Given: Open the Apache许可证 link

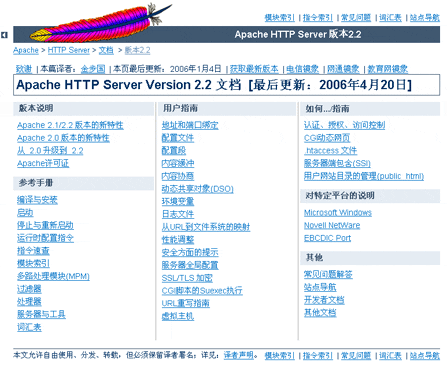Looking at the screenshot, I should [43, 163].
